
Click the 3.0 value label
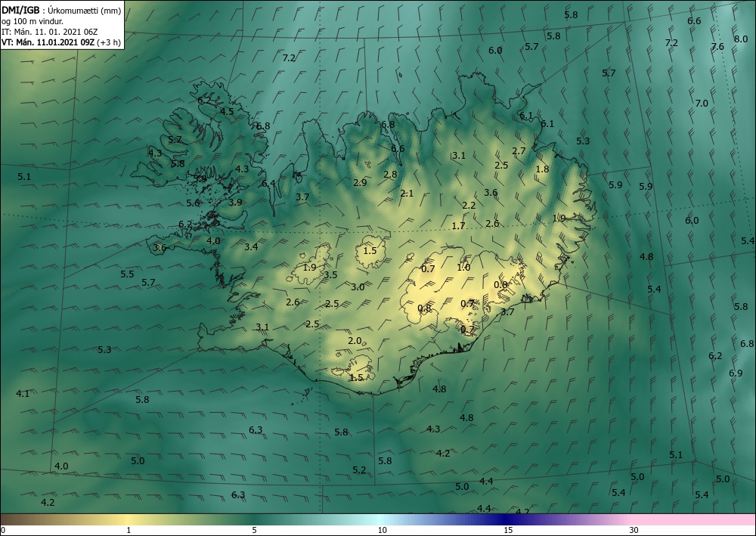[x=358, y=287]
